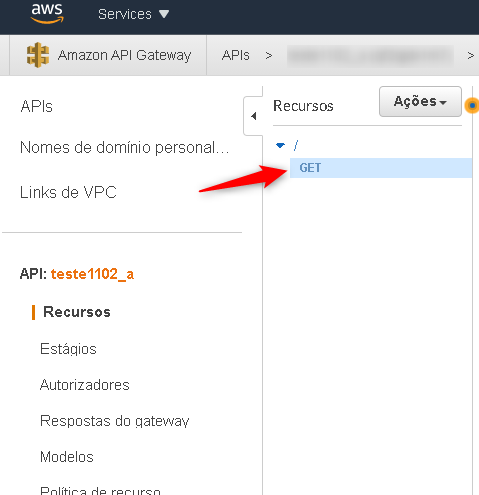Go to APIs in the sidebar

pos(36,107)
